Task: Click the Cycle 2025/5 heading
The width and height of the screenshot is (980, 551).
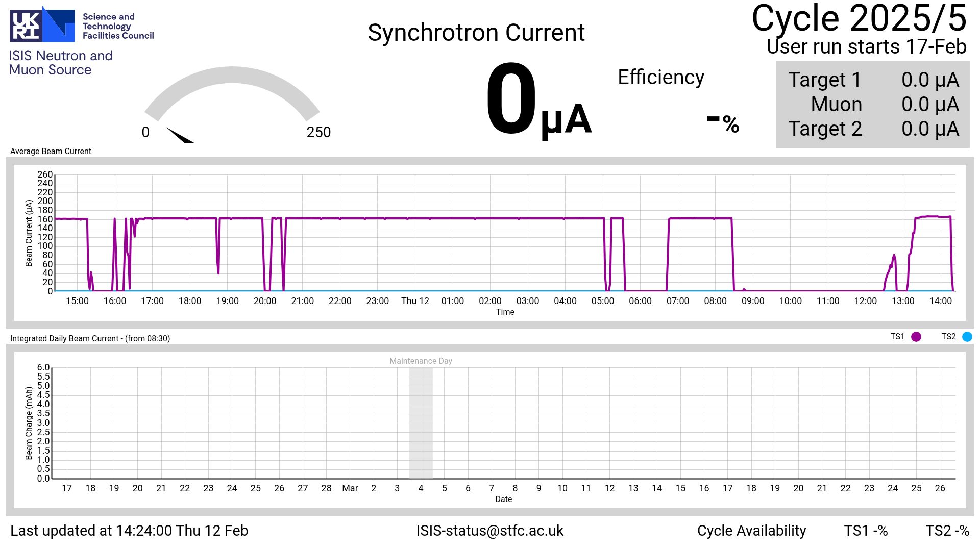Action: point(859,18)
